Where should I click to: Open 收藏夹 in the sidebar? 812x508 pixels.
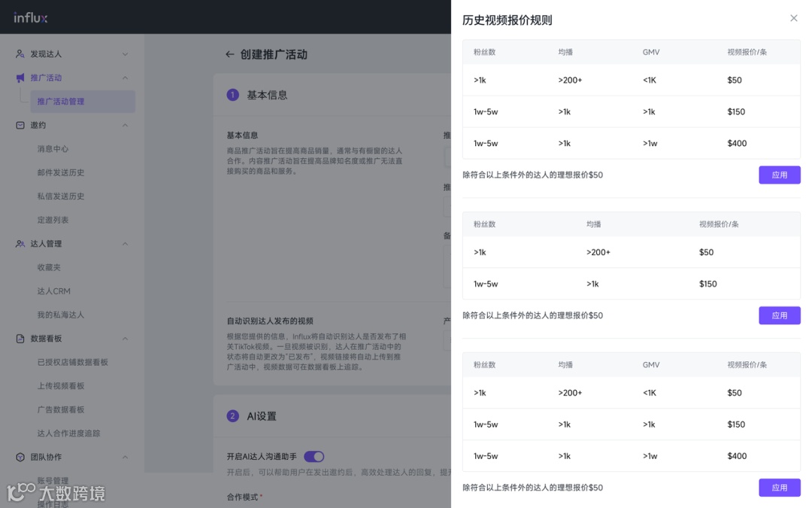[49, 267]
